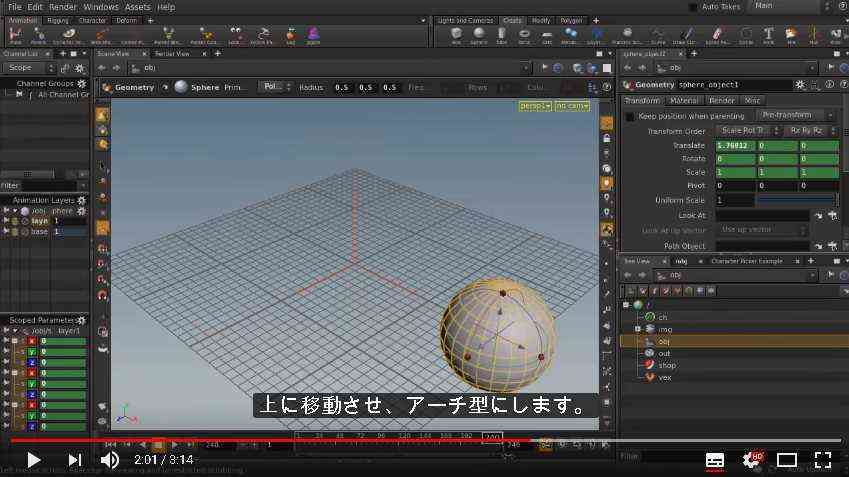Open the Pre-transform dropdown
The image size is (849, 477).
point(795,115)
